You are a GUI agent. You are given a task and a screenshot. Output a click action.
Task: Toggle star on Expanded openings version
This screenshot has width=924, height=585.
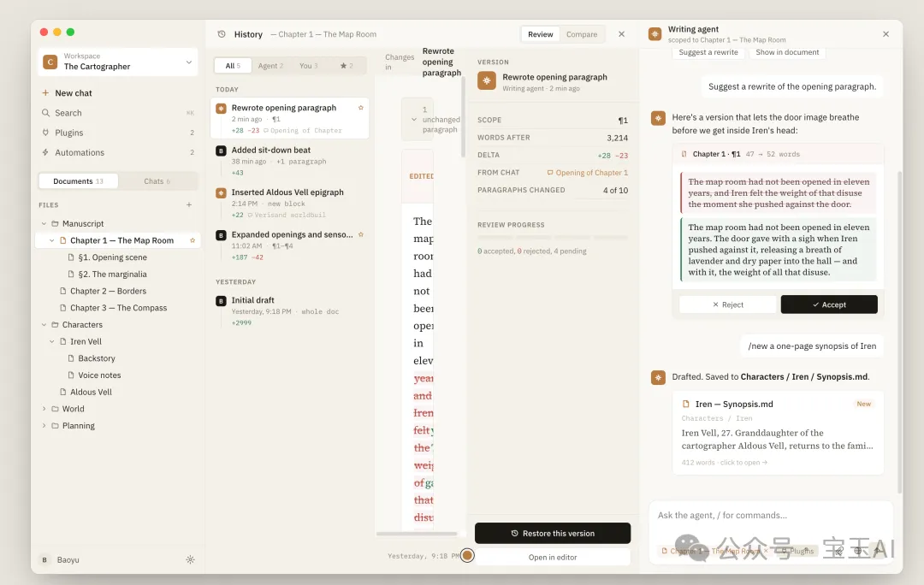click(361, 234)
